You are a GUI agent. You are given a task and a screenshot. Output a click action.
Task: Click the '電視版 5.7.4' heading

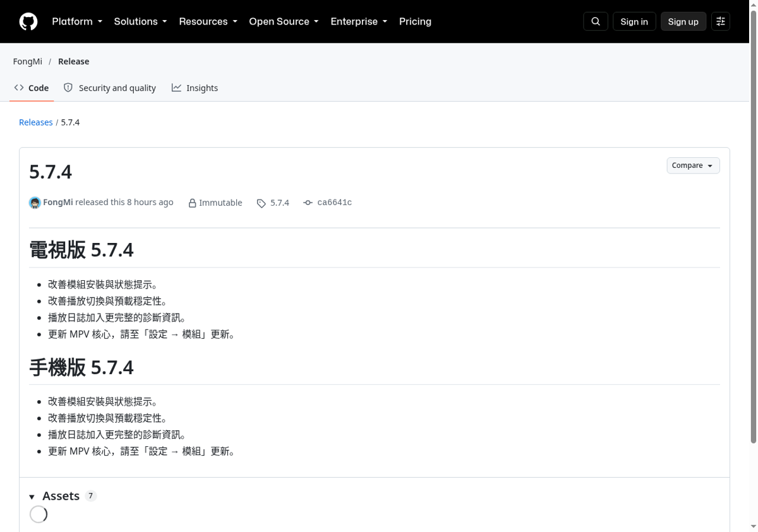(x=81, y=250)
